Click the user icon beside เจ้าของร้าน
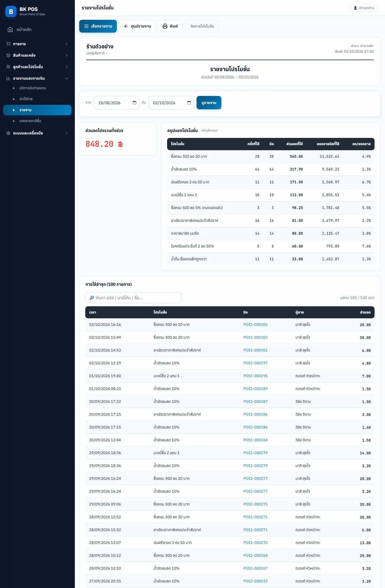Image resolution: width=385 pixels, height=588 pixels. [x=355, y=8]
